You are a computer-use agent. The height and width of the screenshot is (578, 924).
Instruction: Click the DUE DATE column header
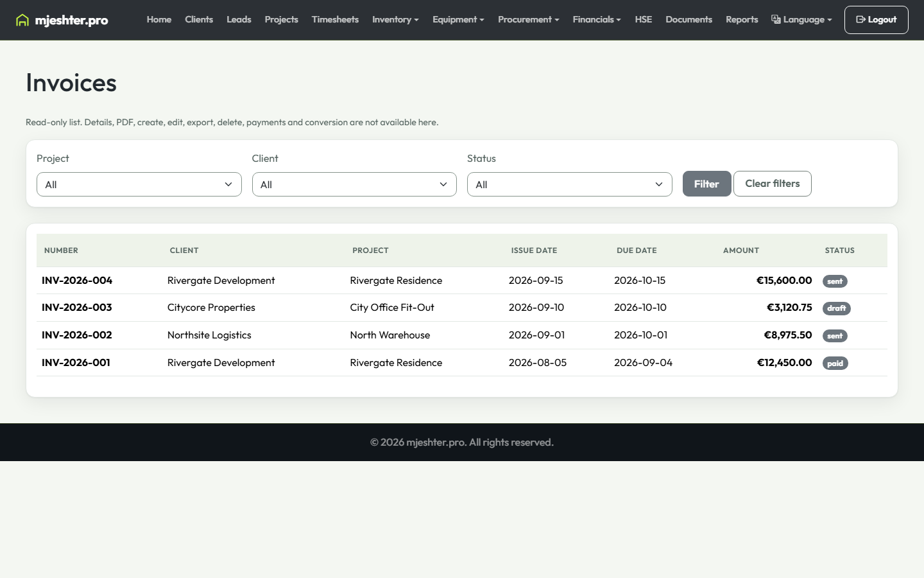pos(637,250)
